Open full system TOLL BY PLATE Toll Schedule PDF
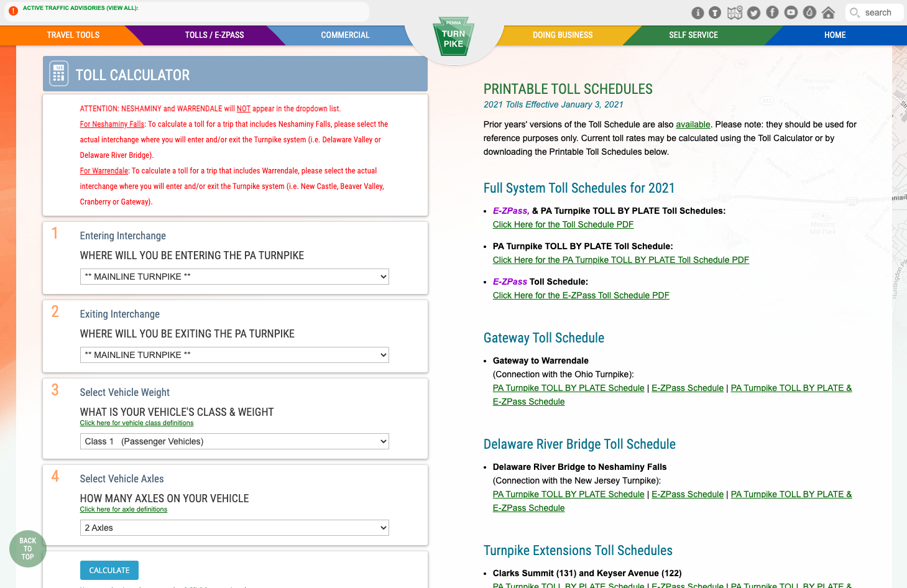 (x=621, y=260)
